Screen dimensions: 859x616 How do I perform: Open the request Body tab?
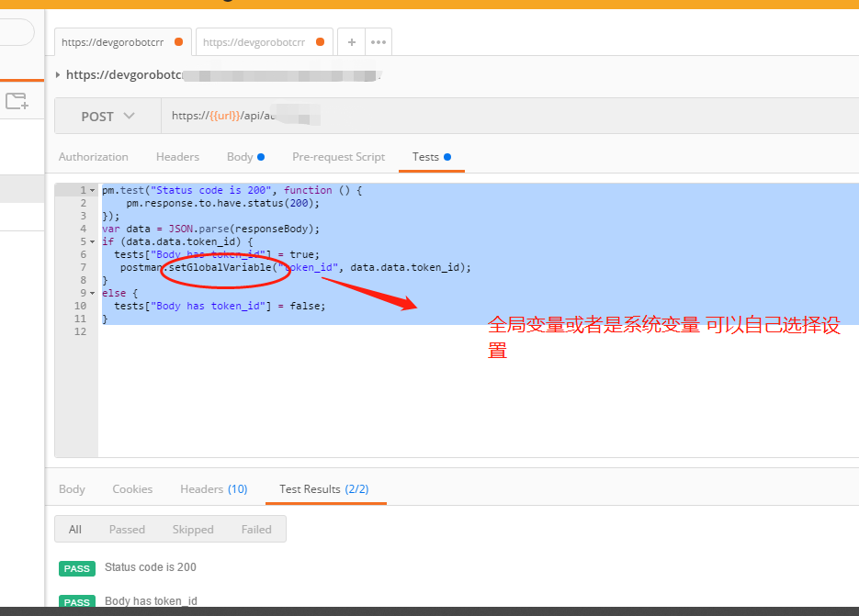(245, 157)
